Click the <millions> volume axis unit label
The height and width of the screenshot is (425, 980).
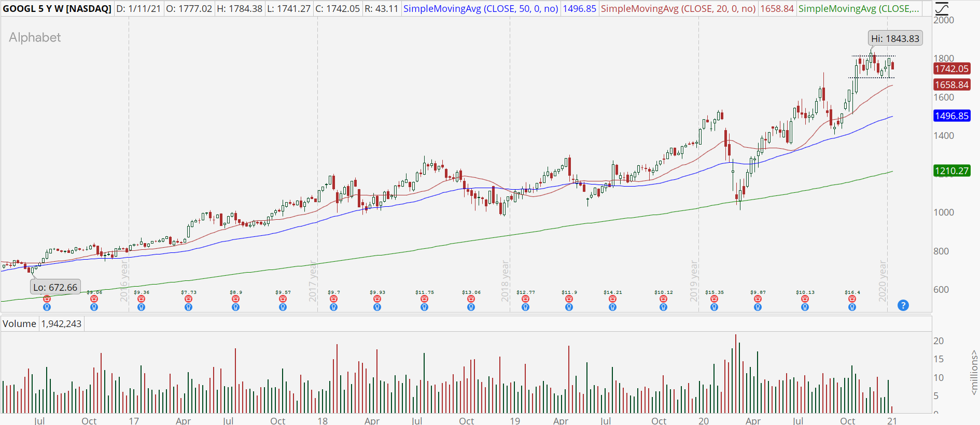click(x=974, y=373)
